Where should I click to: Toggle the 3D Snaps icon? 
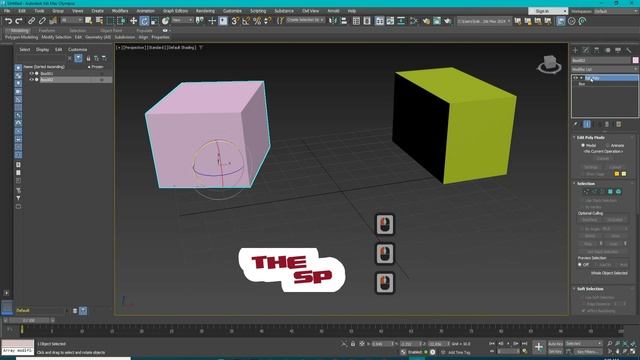click(235, 21)
